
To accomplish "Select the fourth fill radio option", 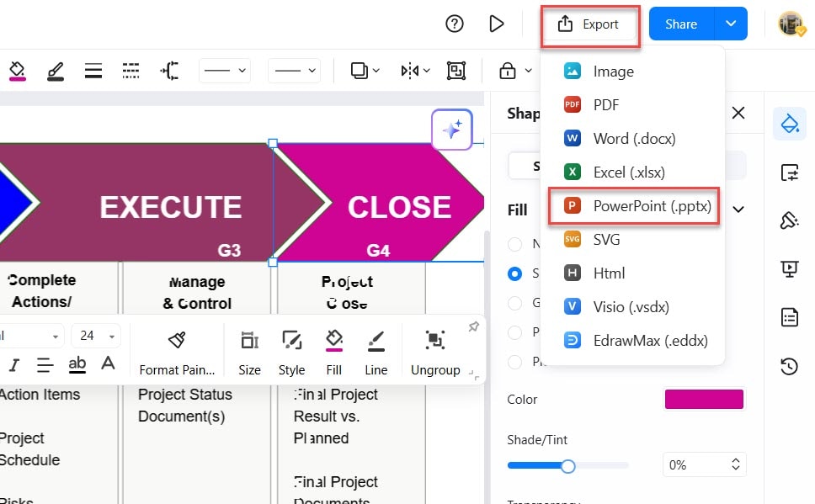I will point(514,332).
